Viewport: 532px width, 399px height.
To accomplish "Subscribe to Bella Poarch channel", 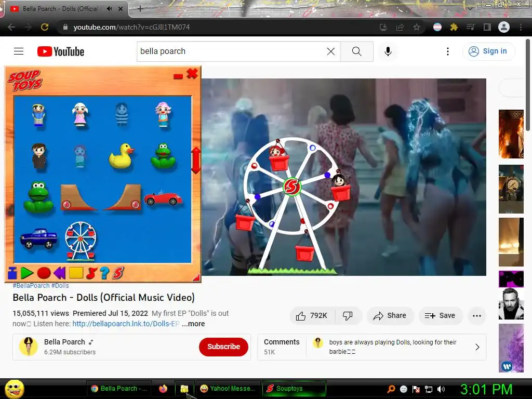I will [223, 347].
